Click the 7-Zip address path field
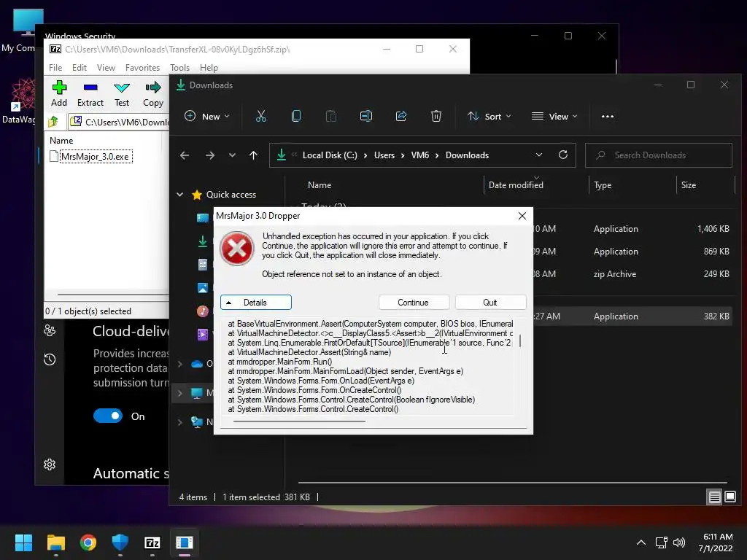 tap(118, 122)
